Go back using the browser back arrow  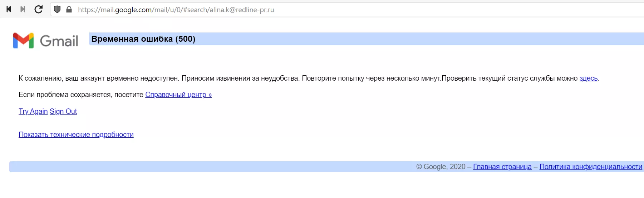point(9,9)
